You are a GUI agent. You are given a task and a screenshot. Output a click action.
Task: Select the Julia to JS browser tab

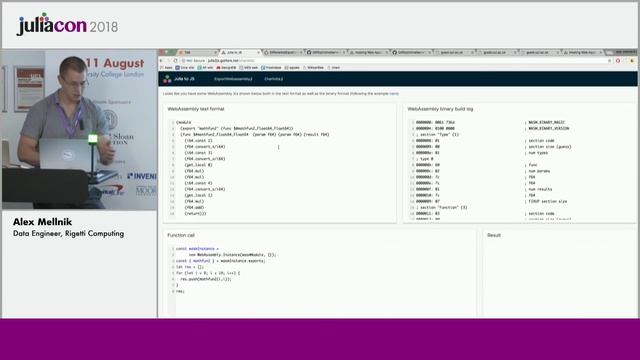pos(239,53)
